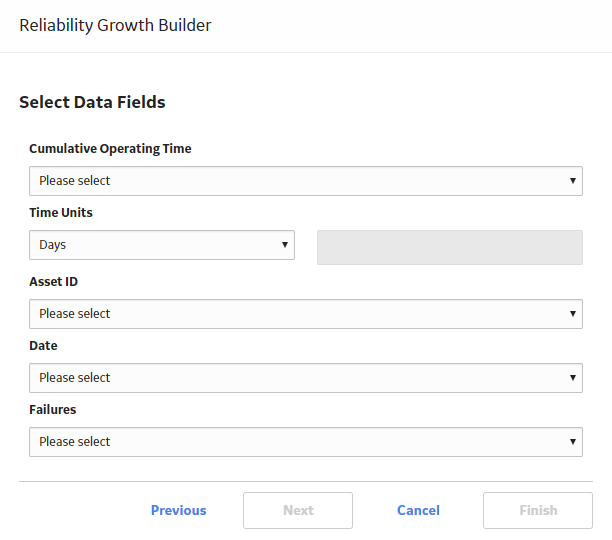Open the Time Units dropdown showing Days
This screenshot has height=540, width=612.
(162, 245)
